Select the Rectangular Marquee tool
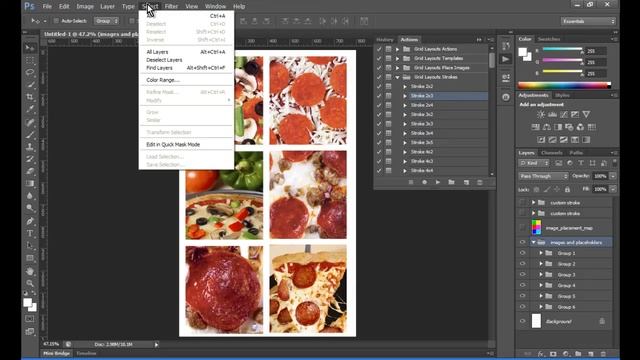Viewport: 640px width, 360px height. [30, 60]
